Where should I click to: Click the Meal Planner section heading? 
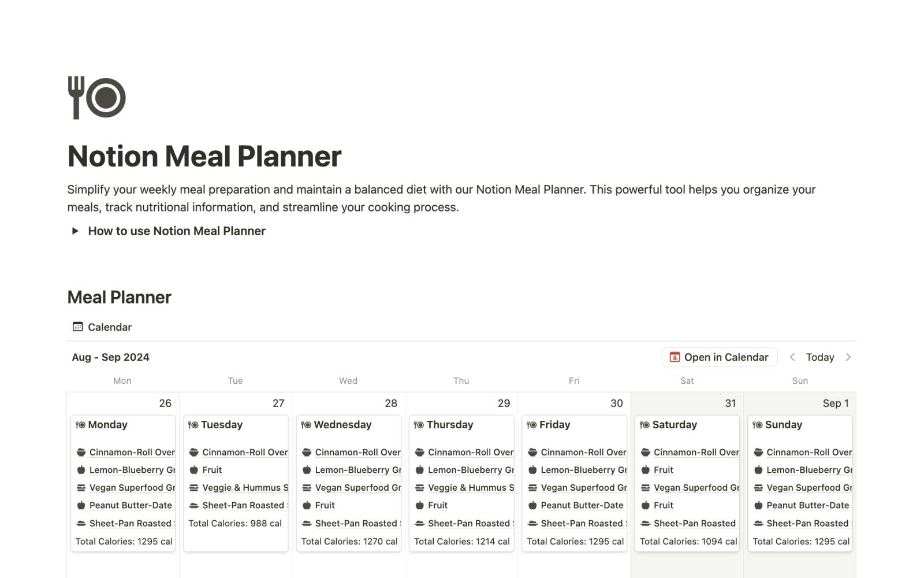[x=119, y=297]
